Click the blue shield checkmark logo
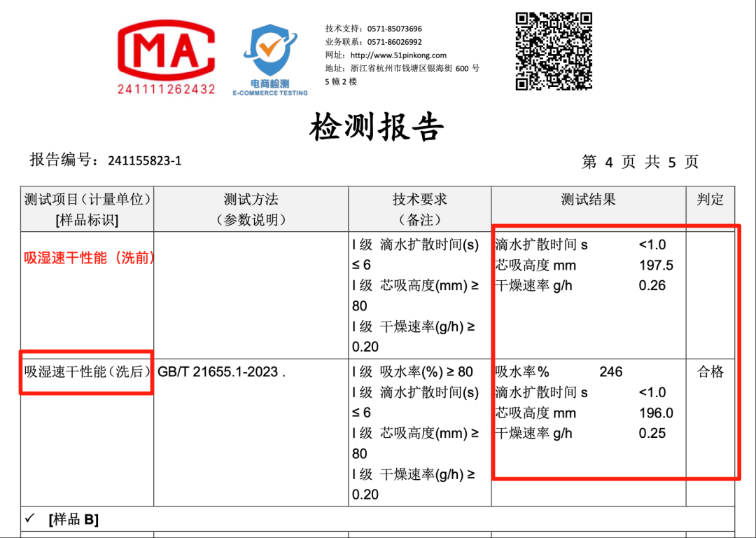Screen dimensions: 756x538 269,50
